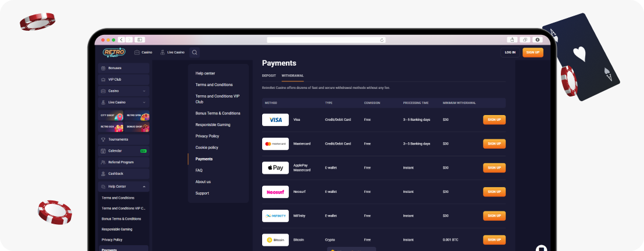
Task: Click the Calendar icon in sidebar
Action: [103, 150]
